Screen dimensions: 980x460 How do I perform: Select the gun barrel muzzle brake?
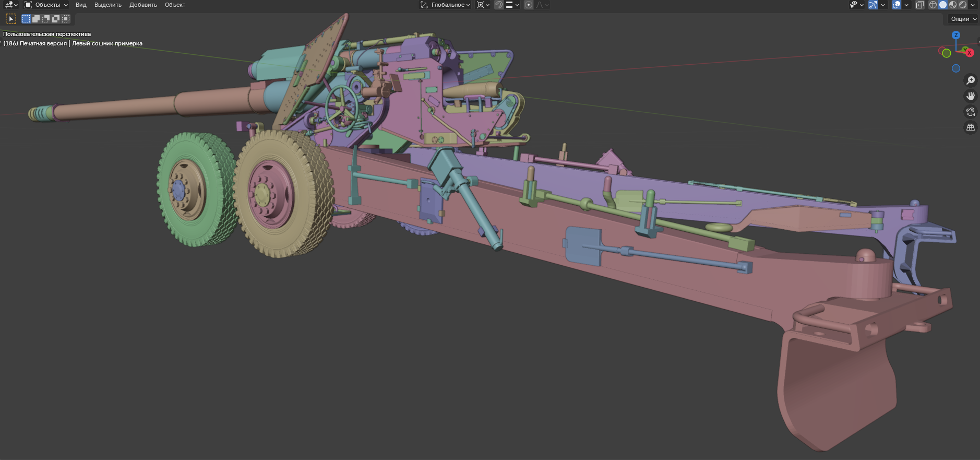point(42,113)
